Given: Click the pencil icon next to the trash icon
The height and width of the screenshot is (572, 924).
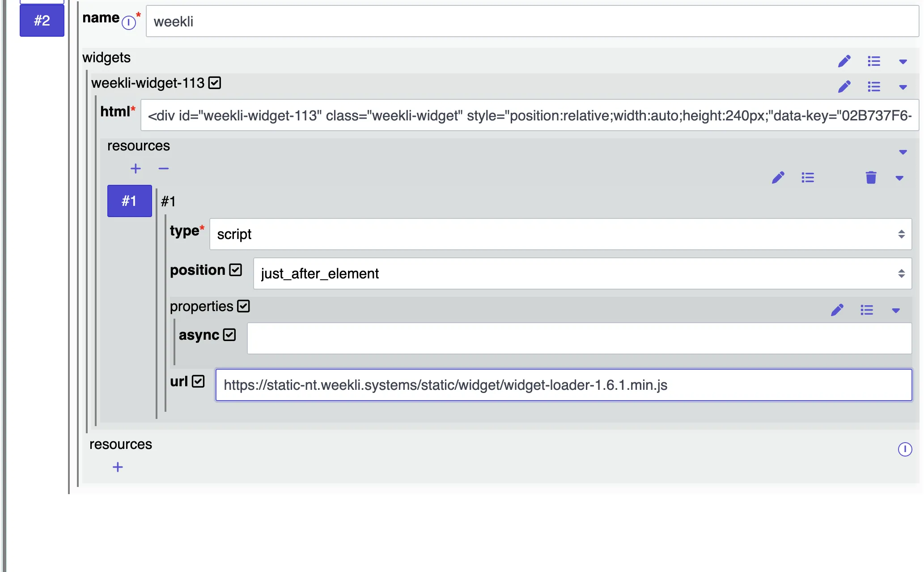Looking at the screenshot, I should 778,178.
